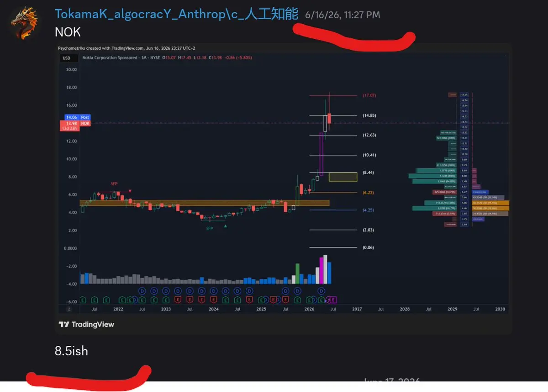
Task: Click the yellow outlined box near 8.44
Action: [342, 177]
